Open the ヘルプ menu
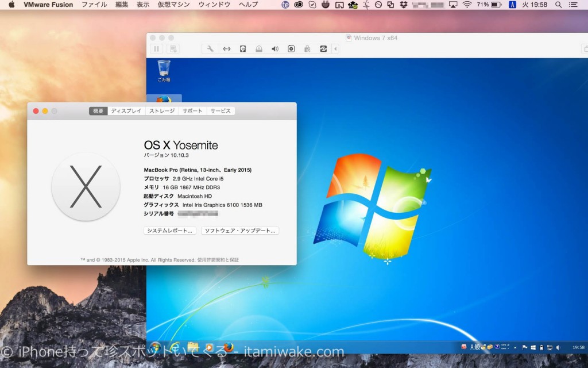Viewport: 588px width, 368px height. [x=248, y=5]
